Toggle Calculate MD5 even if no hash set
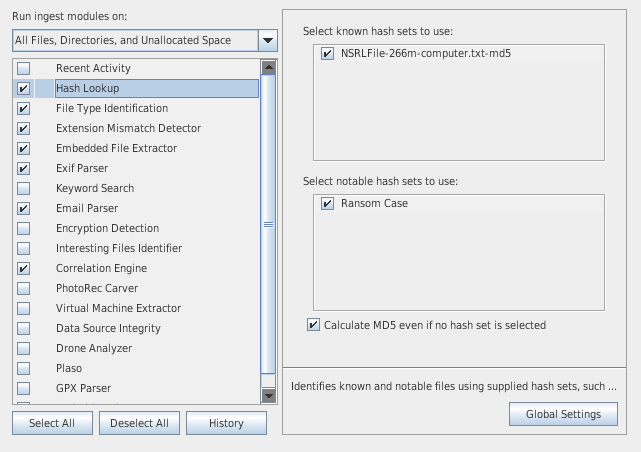 (315, 325)
